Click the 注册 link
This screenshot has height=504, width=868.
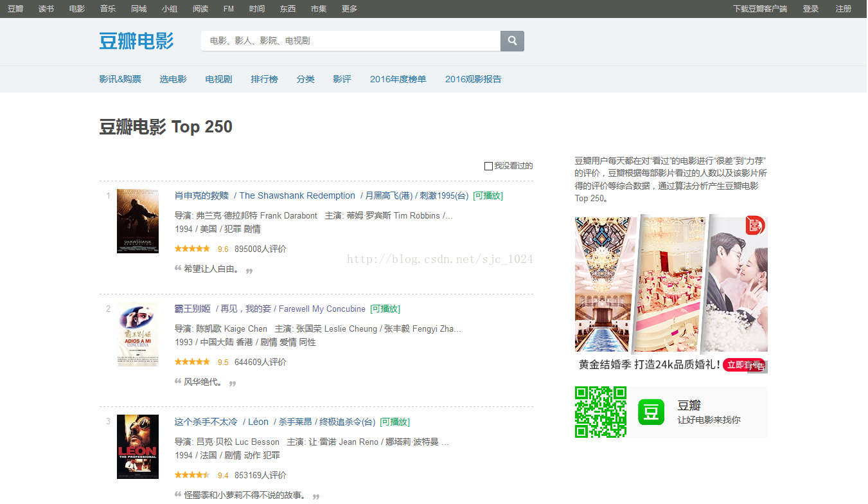coord(844,9)
